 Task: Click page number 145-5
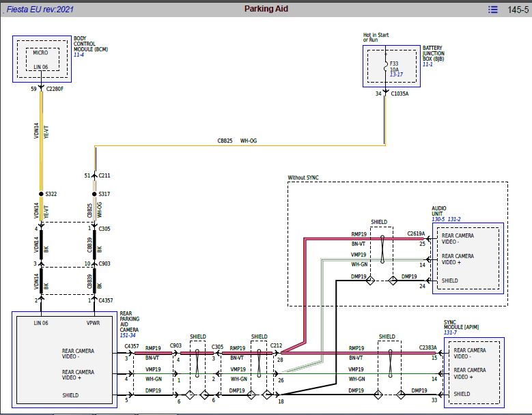pyautogui.click(x=518, y=10)
